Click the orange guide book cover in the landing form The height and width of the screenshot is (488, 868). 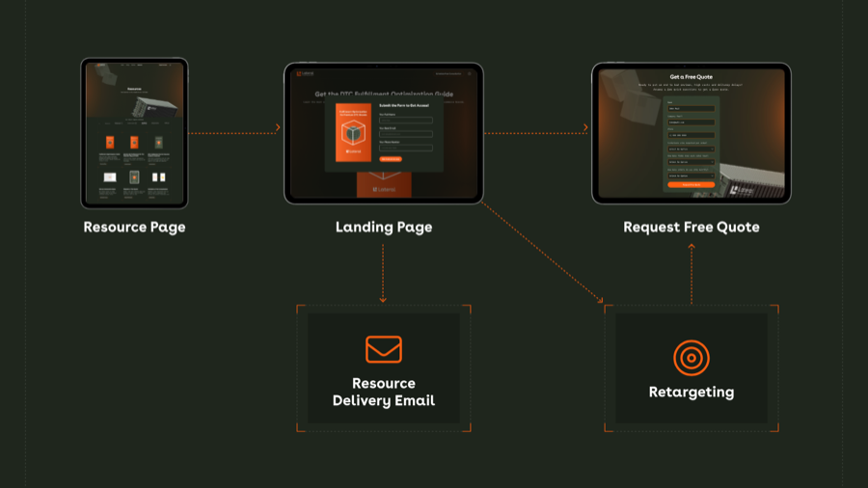(353, 132)
